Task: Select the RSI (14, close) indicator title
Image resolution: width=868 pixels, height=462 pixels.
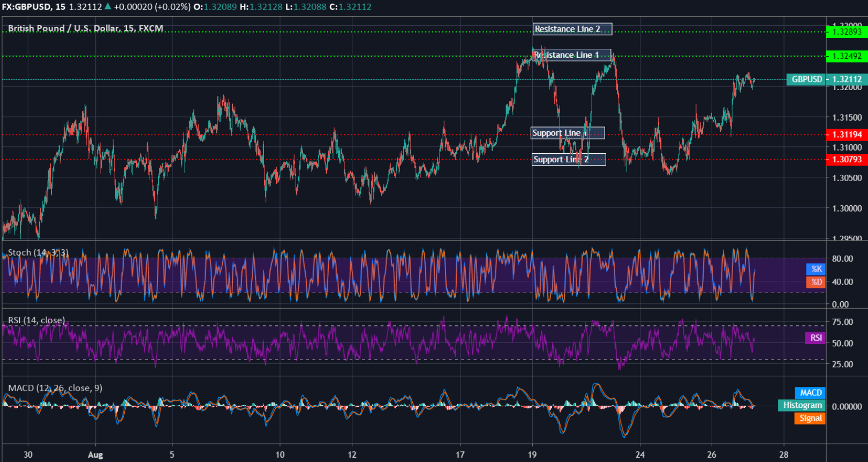Action: point(36,321)
